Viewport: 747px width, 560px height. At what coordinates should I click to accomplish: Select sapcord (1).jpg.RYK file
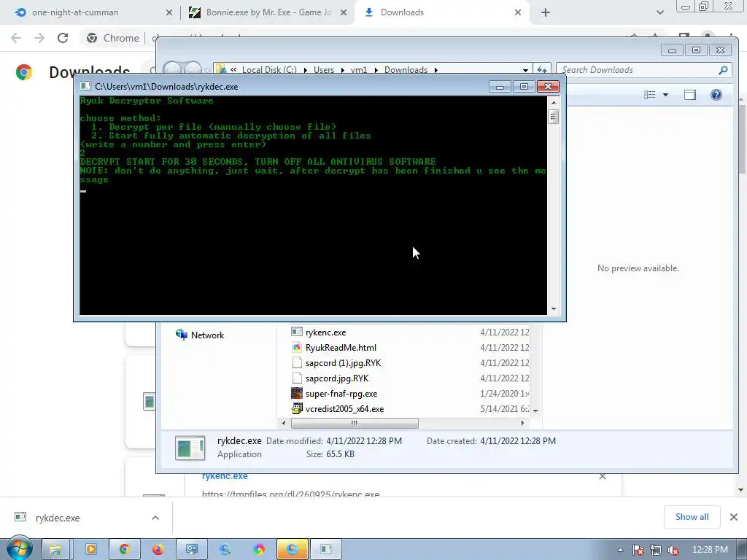pos(343,363)
